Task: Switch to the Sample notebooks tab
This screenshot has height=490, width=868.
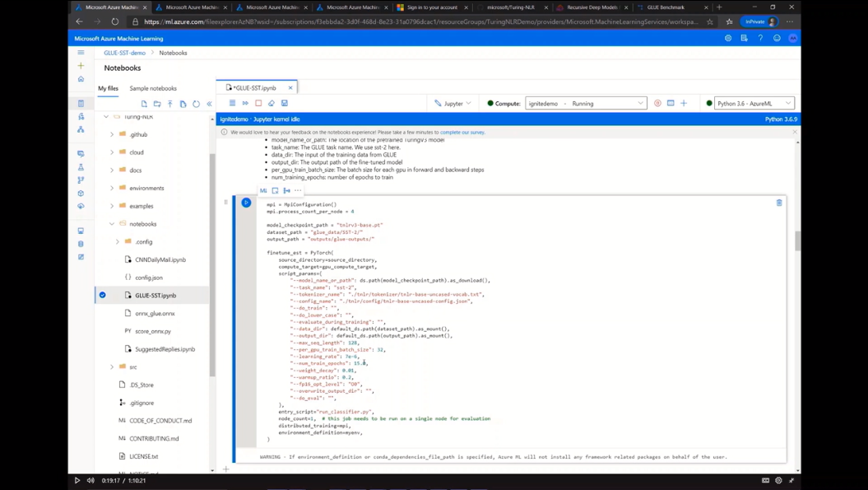Action: (153, 88)
